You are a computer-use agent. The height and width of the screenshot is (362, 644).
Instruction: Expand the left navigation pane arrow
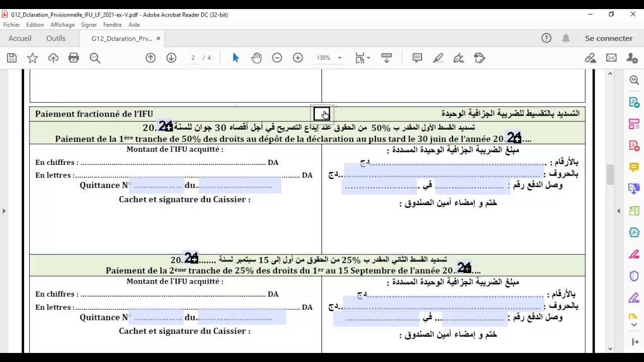(4, 211)
